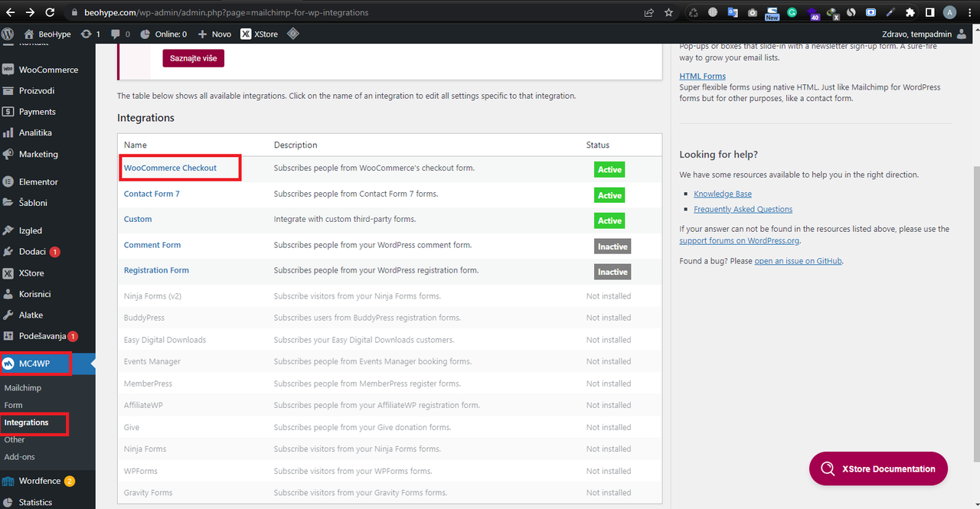Open the color picker eyedropper extension

click(x=890, y=12)
